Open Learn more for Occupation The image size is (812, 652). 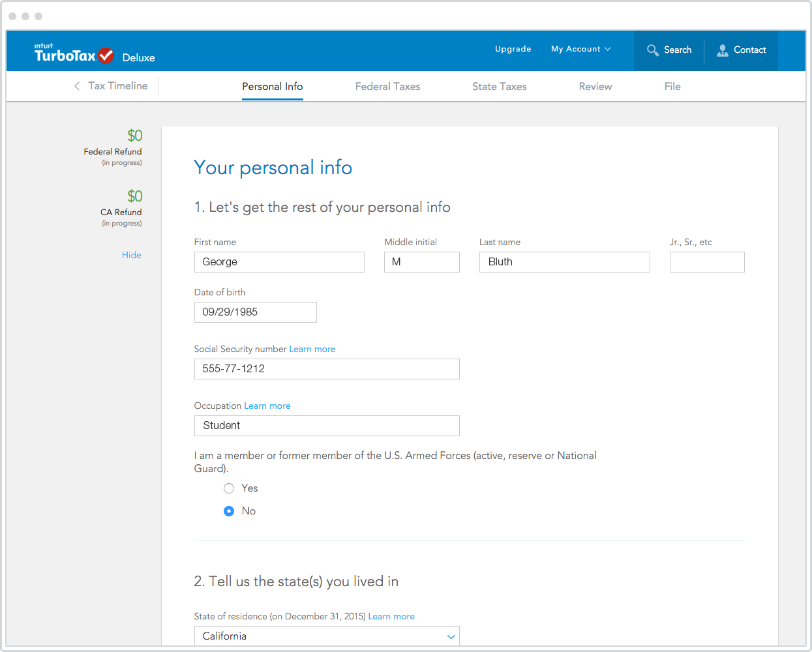[x=267, y=406]
